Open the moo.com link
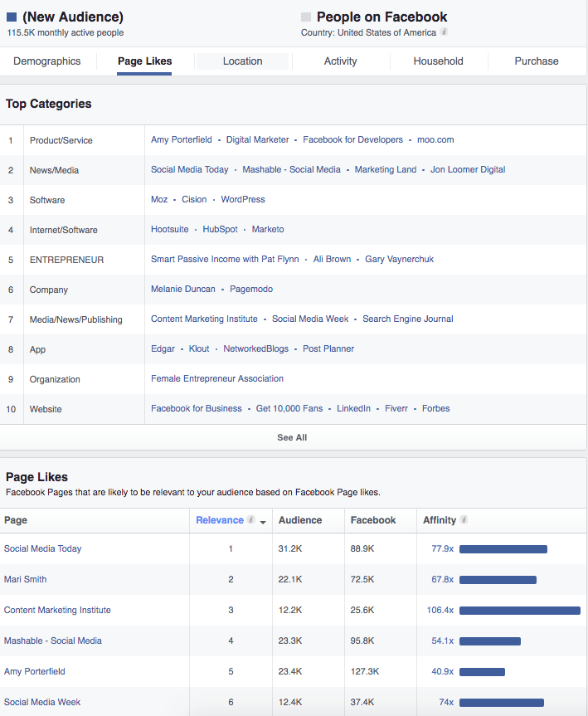The height and width of the screenshot is (716, 588). tap(435, 139)
